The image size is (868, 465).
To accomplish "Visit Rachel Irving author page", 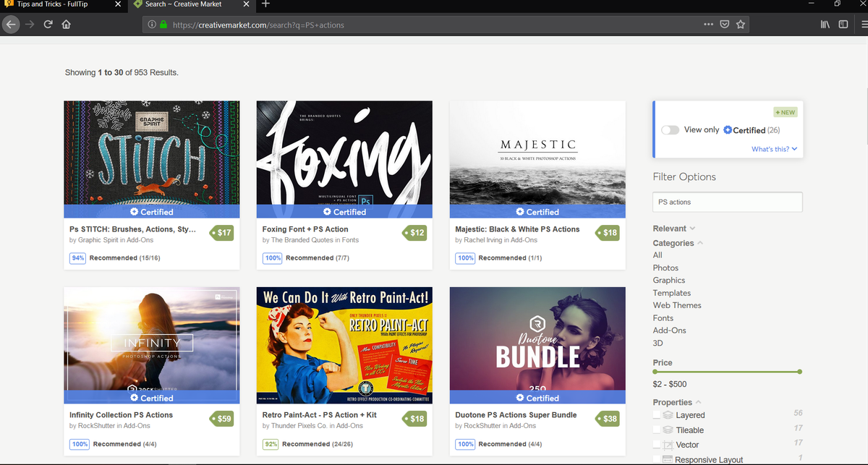I will (485, 240).
